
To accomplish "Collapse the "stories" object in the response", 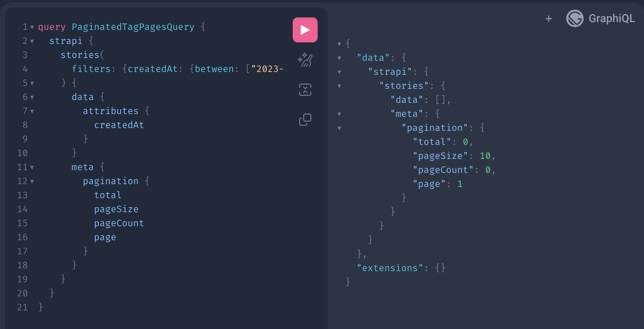I will [339, 85].
